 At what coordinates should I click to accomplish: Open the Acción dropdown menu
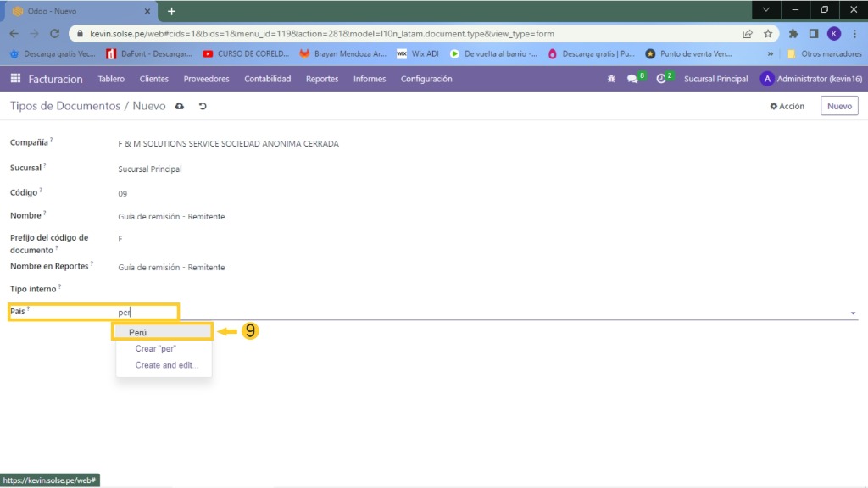[787, 107]
